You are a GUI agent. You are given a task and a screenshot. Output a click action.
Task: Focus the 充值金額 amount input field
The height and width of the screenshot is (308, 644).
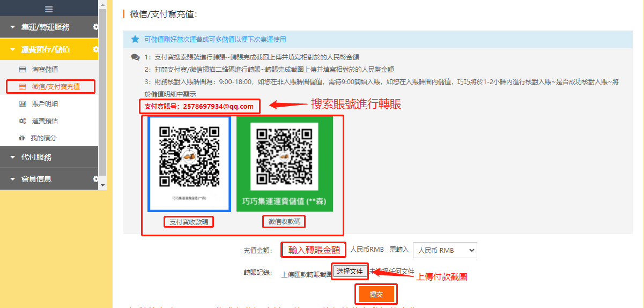(313, 250)
